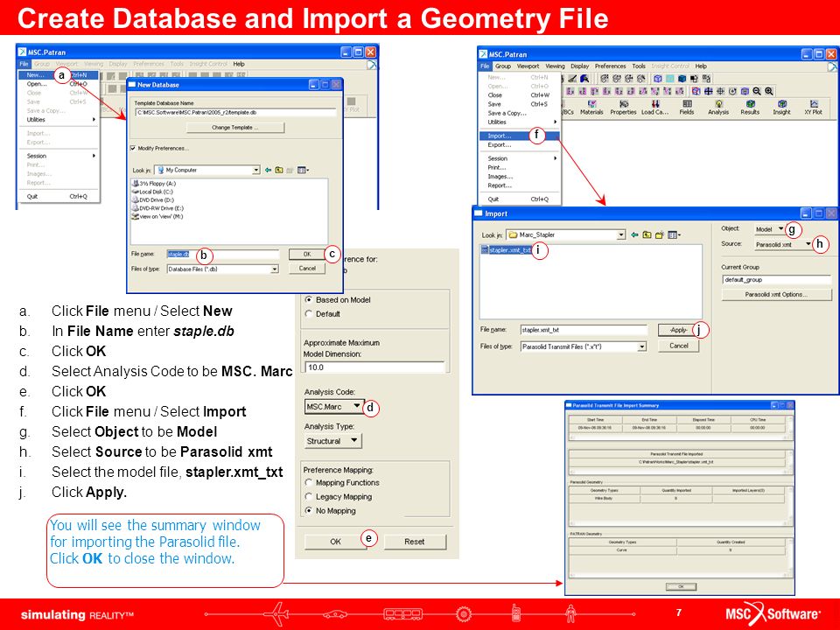Open Results application icon

point(750,107)
